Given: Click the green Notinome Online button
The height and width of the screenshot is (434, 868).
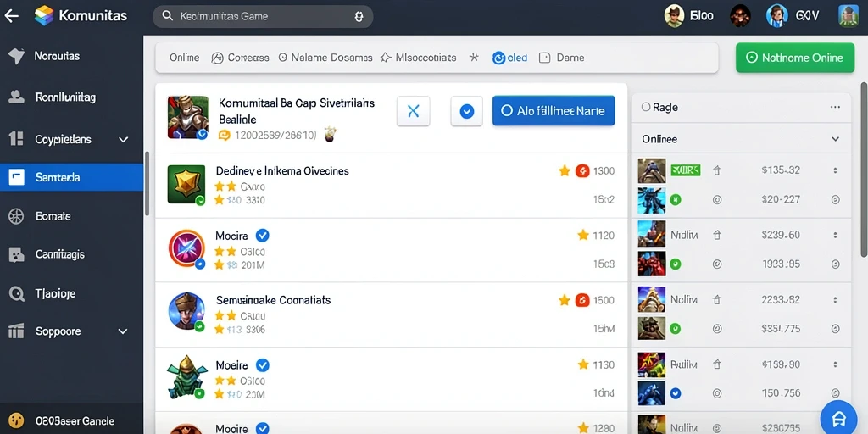Looking at the screenshot, I should point(795,58).
